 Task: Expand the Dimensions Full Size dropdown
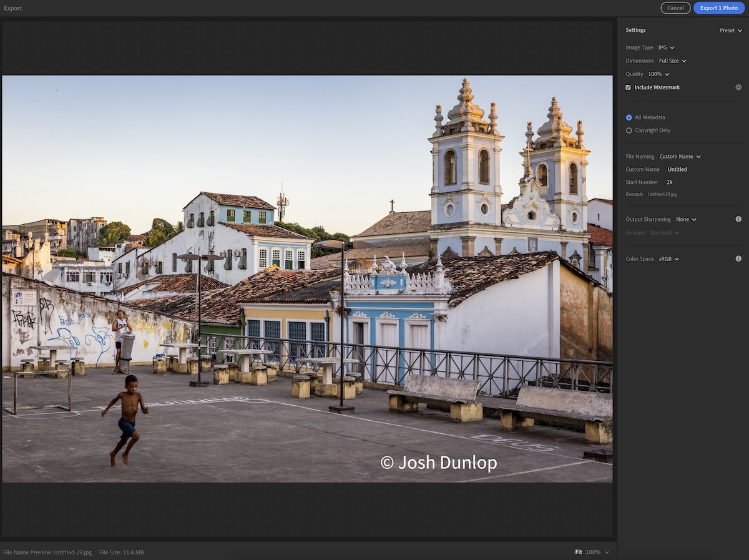672,61
